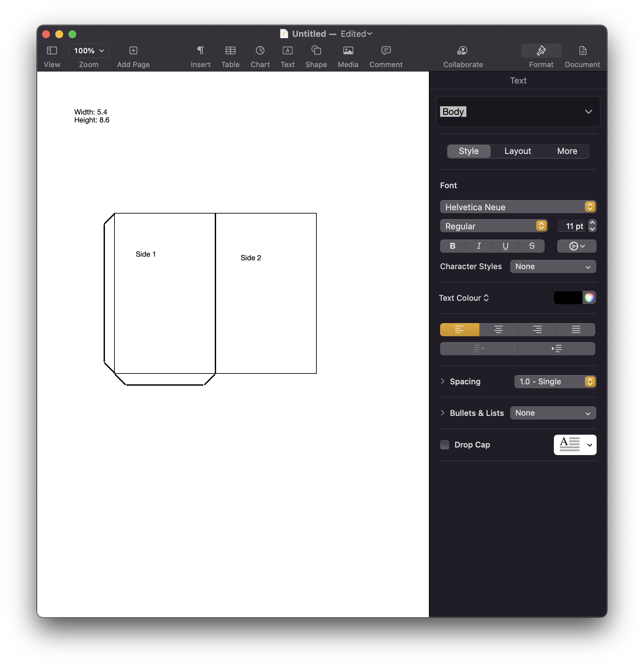Enable the Drop Cap checkbox
This screenshot has height=666, width=644.
click(445, 444)
